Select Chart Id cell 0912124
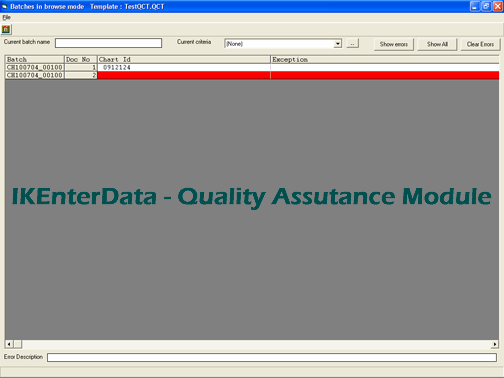 click(x=184, y=67)
